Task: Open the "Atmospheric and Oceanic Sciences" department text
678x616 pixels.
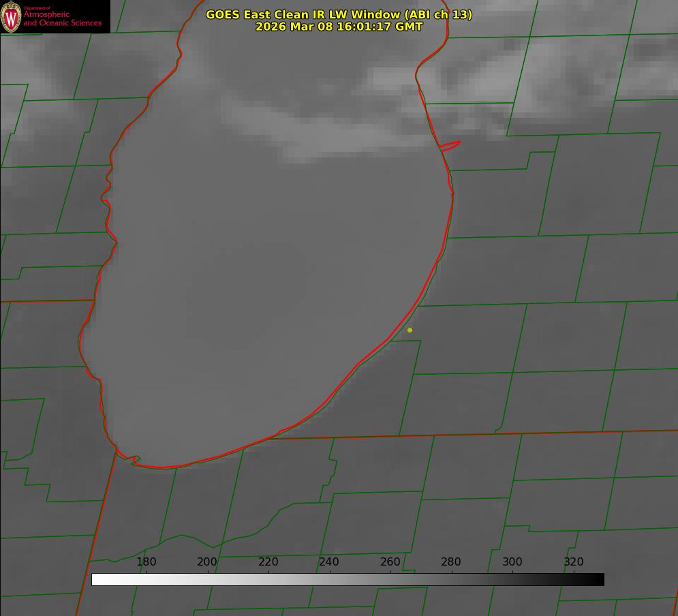Action: (63, 19)
